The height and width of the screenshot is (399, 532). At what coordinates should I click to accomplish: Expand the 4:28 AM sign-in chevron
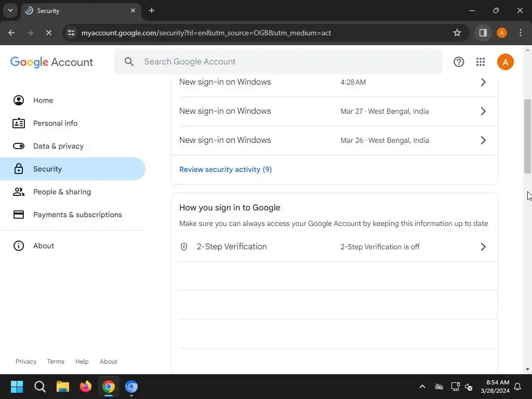click(x=483, y=82)
